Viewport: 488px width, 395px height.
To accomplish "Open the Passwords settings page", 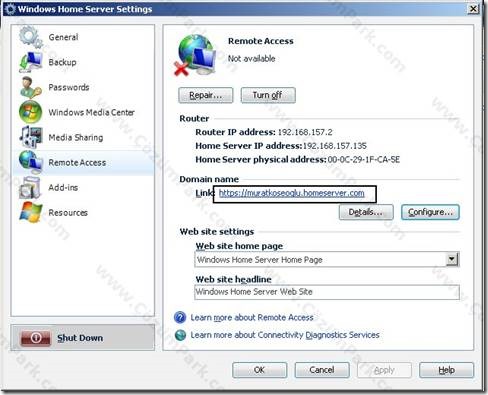I will [x=69, y=87].
